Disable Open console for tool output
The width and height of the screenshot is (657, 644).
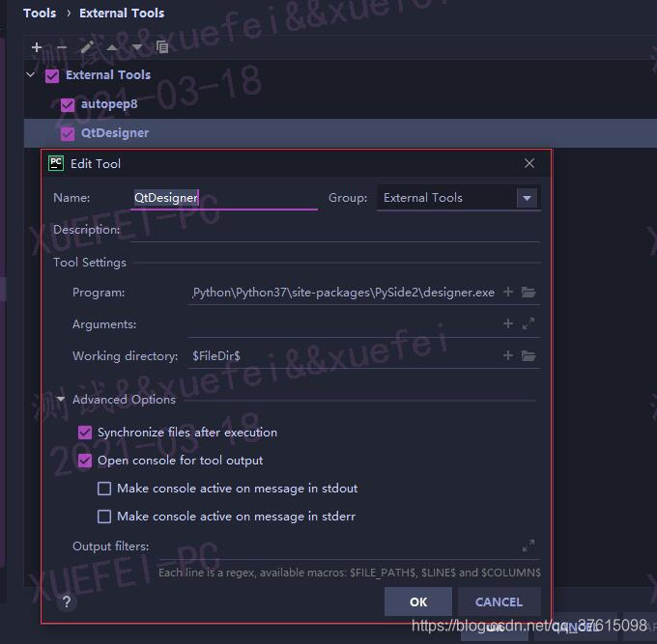click(x=85, y=461)
